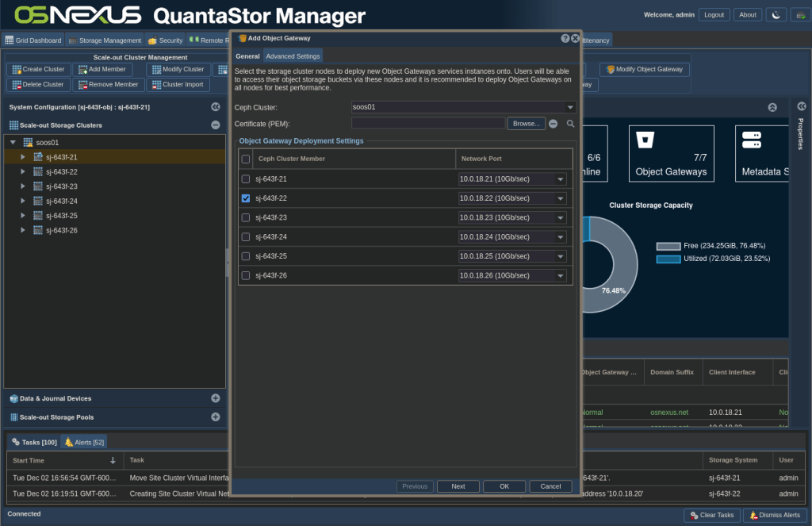The height and width of the screenshot is (526, 812).
Task: Clear certificate using the minus icon
Action: (x=553, y=124)
